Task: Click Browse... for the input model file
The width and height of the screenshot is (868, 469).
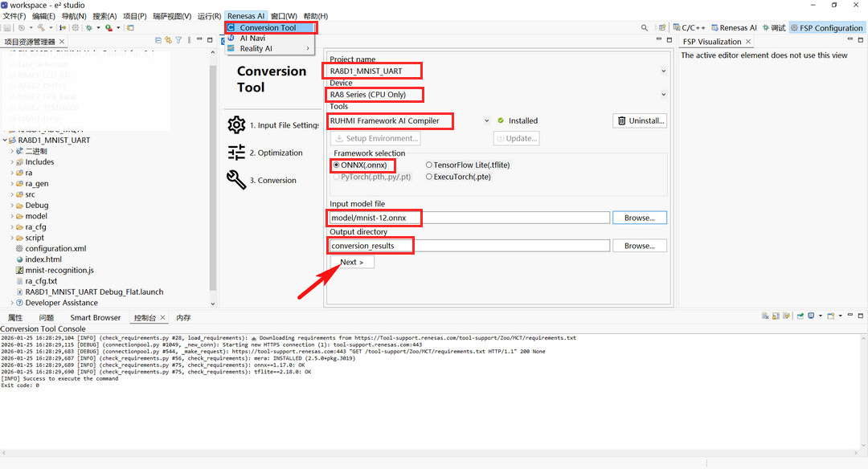Action: 640,218
